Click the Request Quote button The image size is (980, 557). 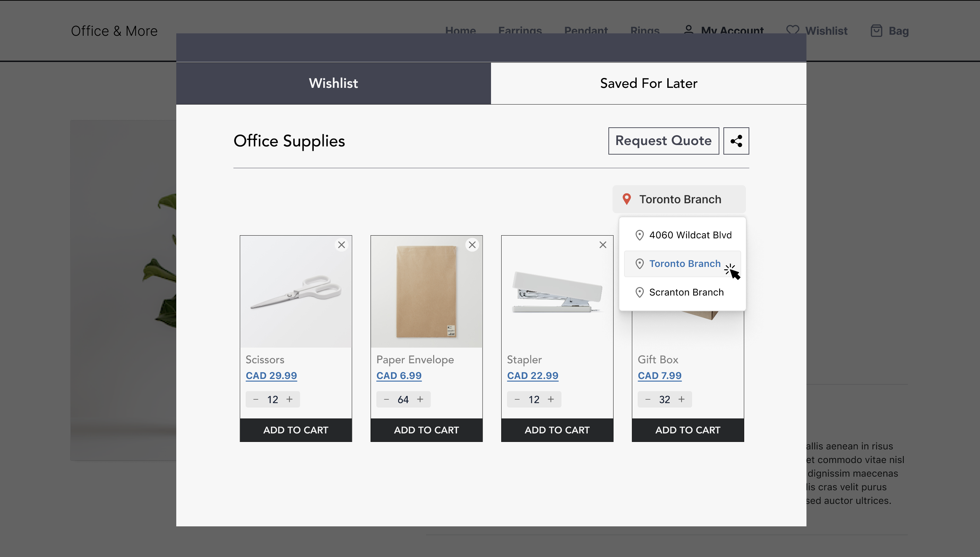coord(663,141)
